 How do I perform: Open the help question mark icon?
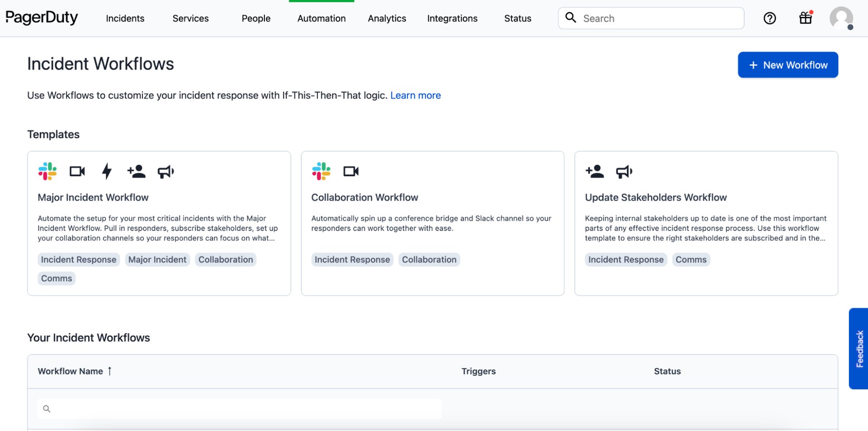pos(769,18)
